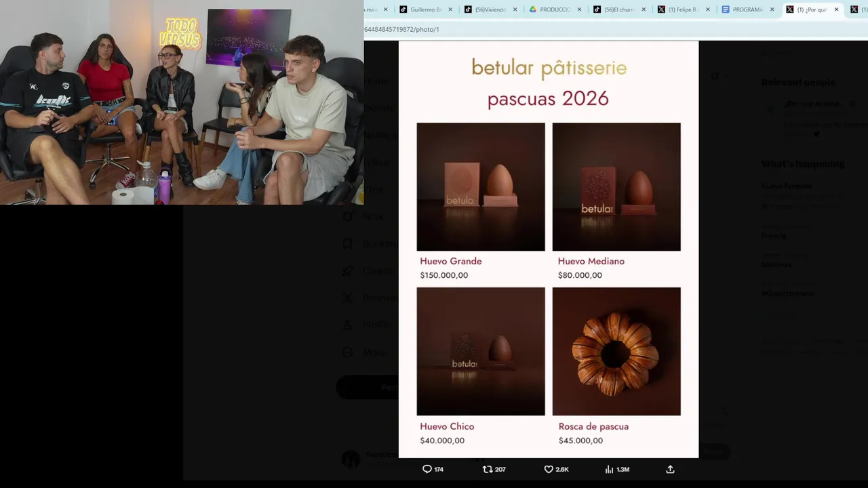Close the (56)Viviendo tab
This screenshot has width=868, height=488.
click(x=515, y=9)
